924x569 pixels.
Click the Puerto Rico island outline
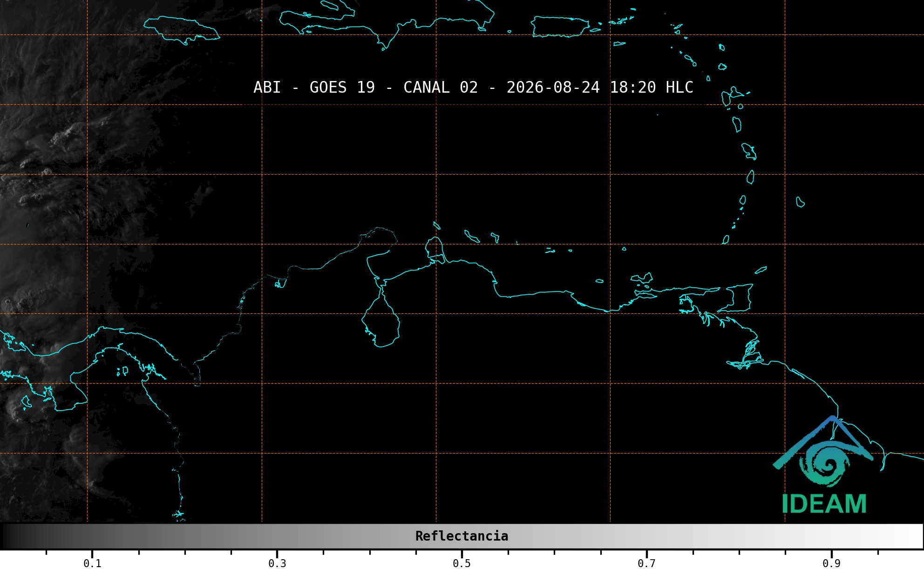pyautogui.click(x=560, y=27)
